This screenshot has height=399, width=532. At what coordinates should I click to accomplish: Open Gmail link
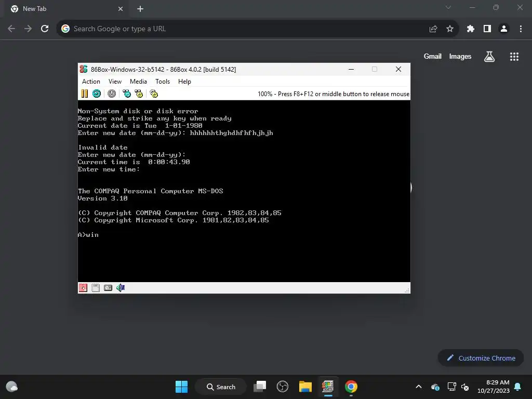coord(433,56)
